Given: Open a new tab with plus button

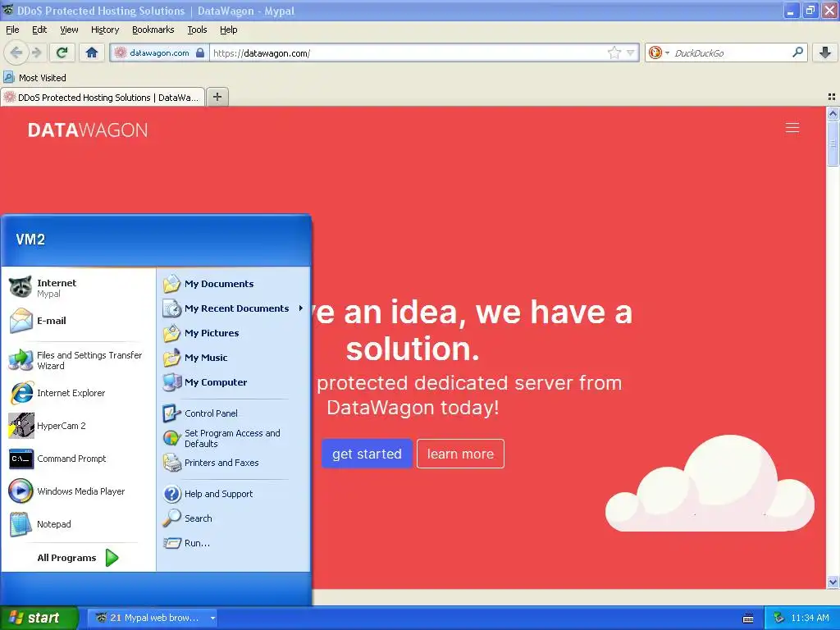Looking at the screenshot, I should pyautogui.click(x=217, y=97).
